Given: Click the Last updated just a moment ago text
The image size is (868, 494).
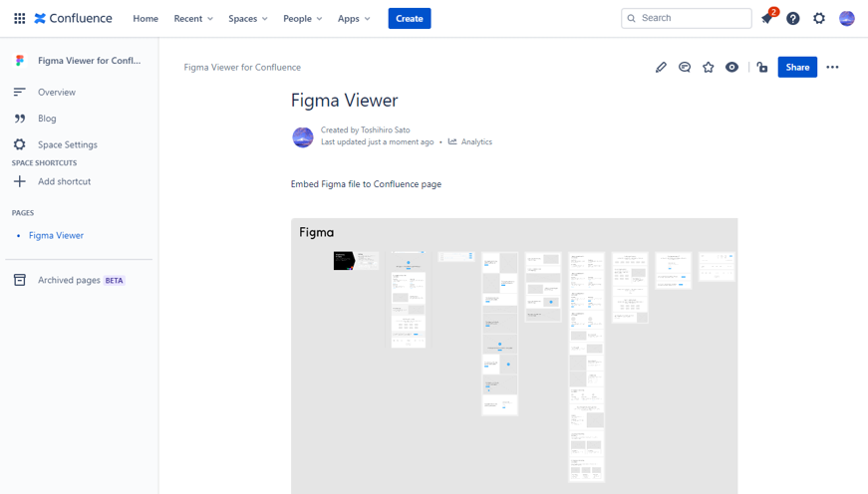Looking at the screenshot, I should (377, 141).
